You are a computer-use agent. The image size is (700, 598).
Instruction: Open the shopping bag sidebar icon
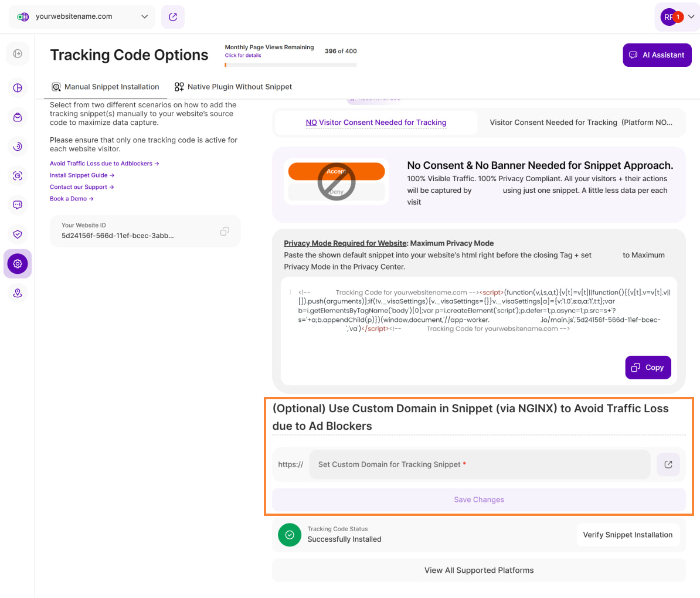[18, 117]
